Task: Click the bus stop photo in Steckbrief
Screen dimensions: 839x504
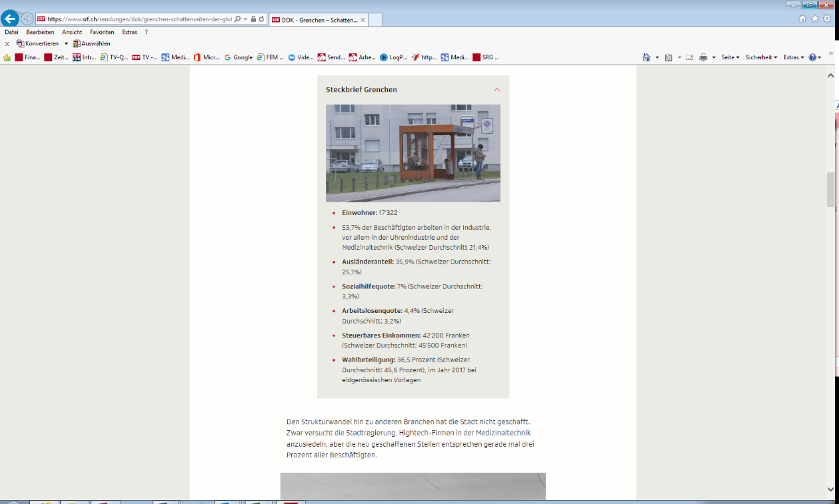Action: tap(413, 153)
